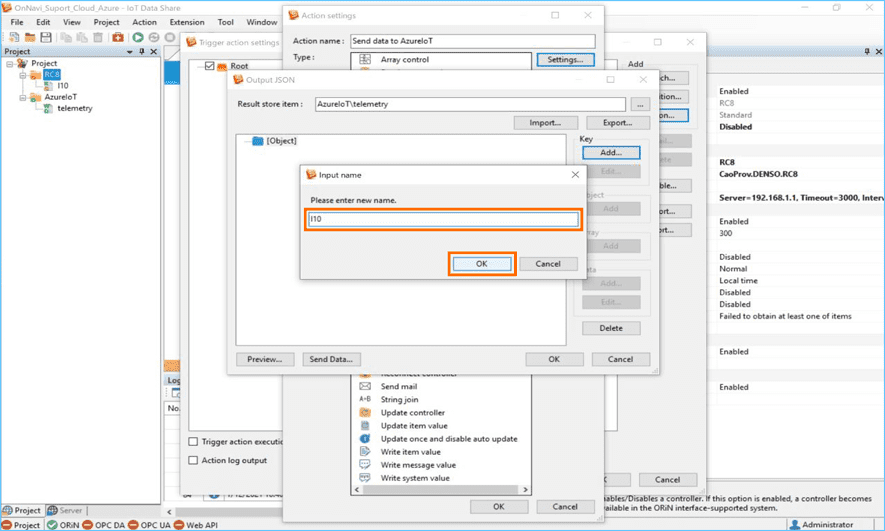Image resolution: width=885 pixels, height=531 pixels.
Task: Click the New project toolbar icon
Action: [x=14, y=37]
